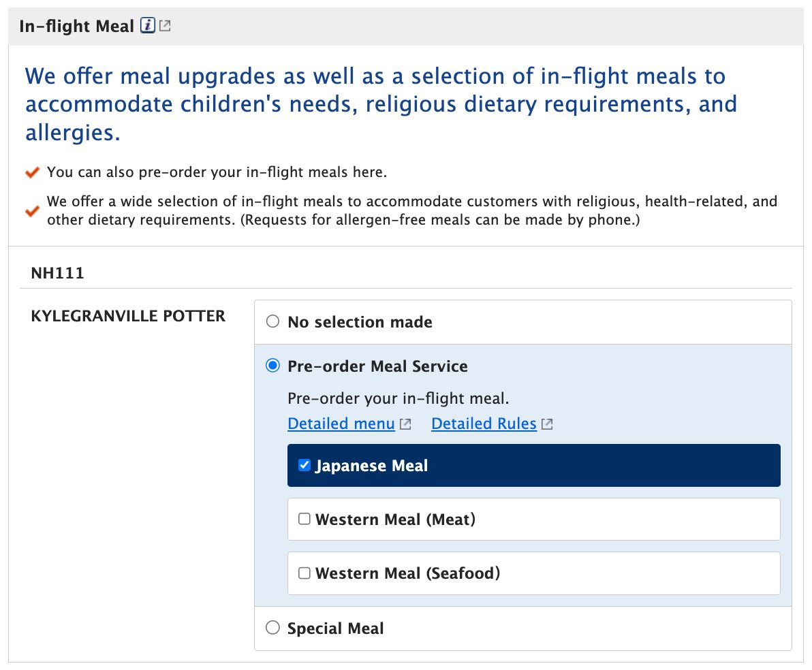Click the info icon next to the section title
This screenshot has width=812, height=670.
(149, 26)
